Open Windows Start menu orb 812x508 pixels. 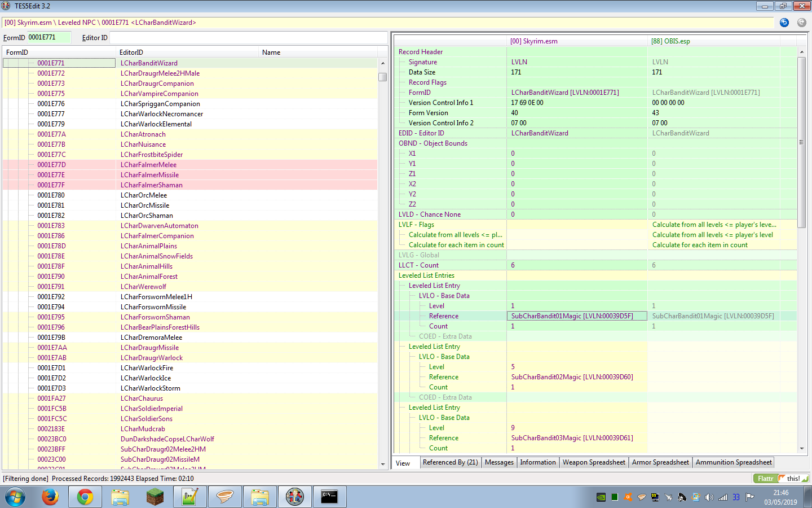pos(15,497)
